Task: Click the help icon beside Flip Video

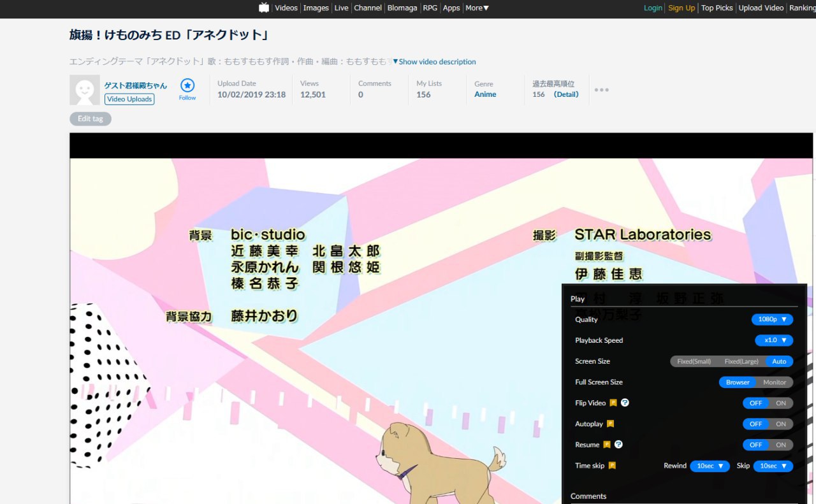Action: pyautogui.click(x=625, y=403)
